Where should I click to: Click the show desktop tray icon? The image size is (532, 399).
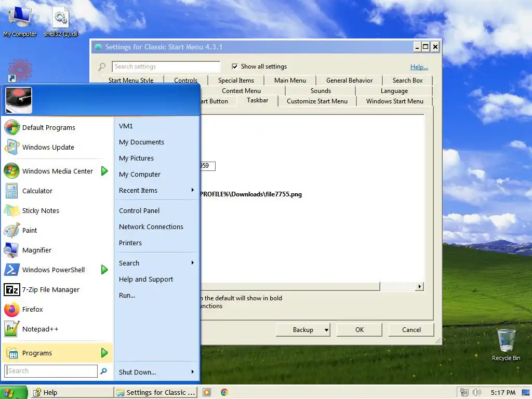pos(526,393)
